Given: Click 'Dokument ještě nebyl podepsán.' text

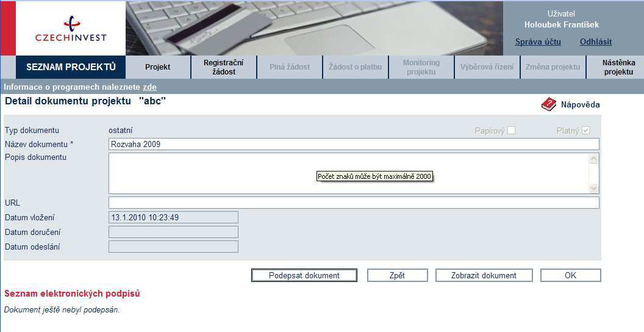Looking at the screenshot, I should pyautogui.click(x=62, y=310).
